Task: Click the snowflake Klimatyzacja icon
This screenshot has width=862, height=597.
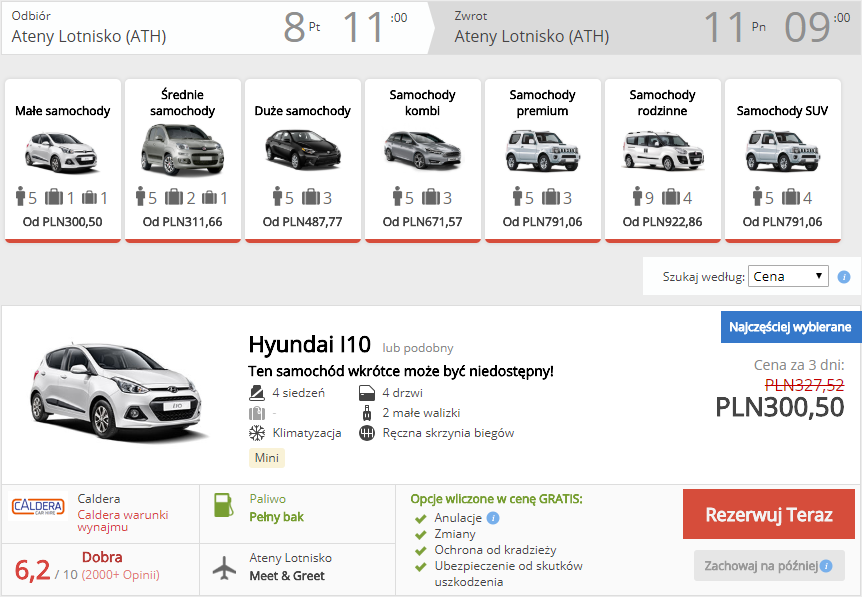Action: [256, 433]
